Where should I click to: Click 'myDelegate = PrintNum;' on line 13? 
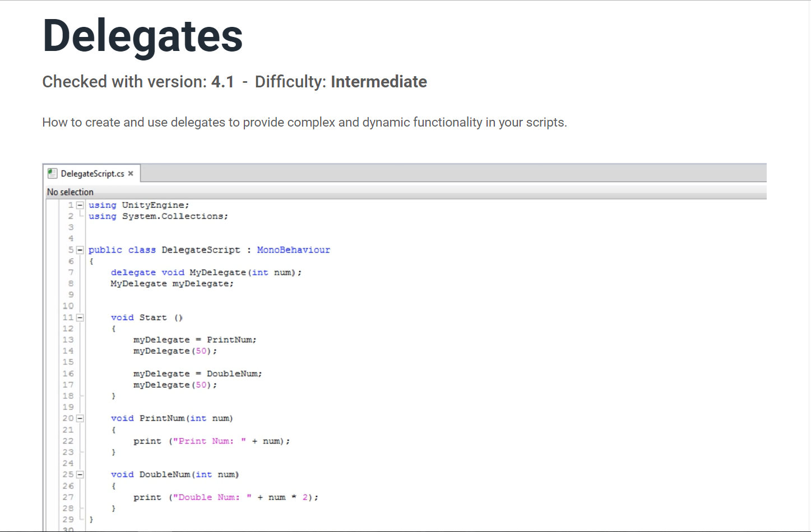(x=195, y=340)
